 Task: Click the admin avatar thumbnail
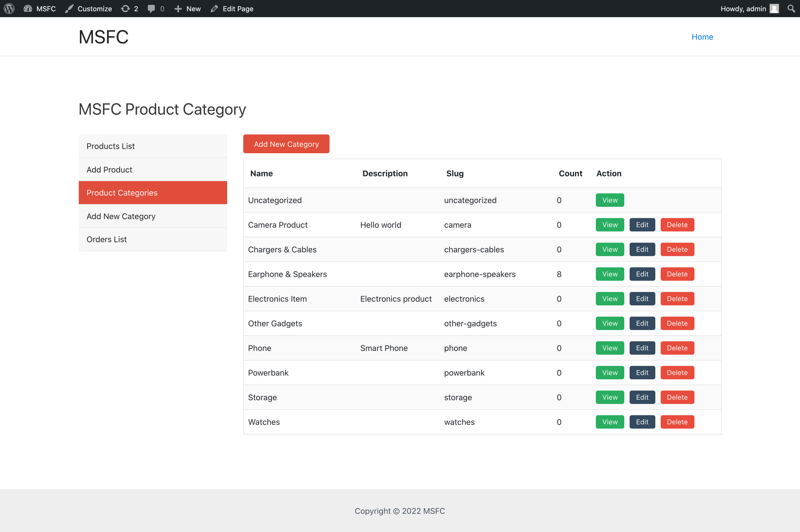point(774,9)
